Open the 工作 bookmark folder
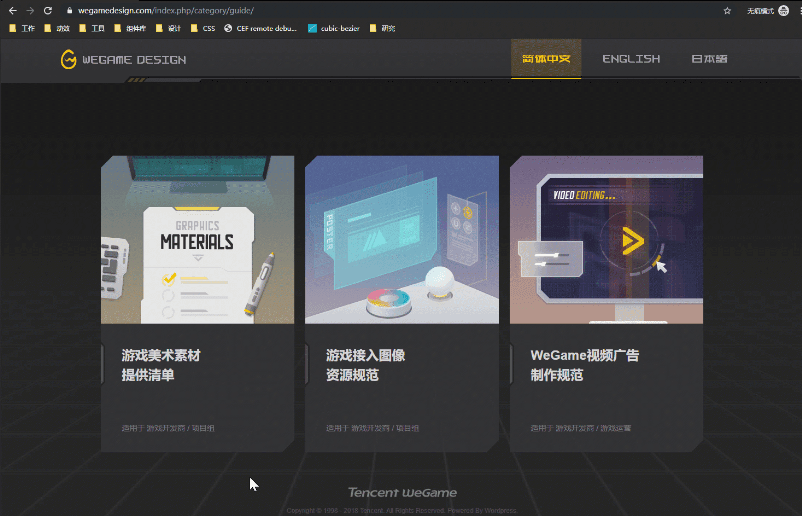 22,28
